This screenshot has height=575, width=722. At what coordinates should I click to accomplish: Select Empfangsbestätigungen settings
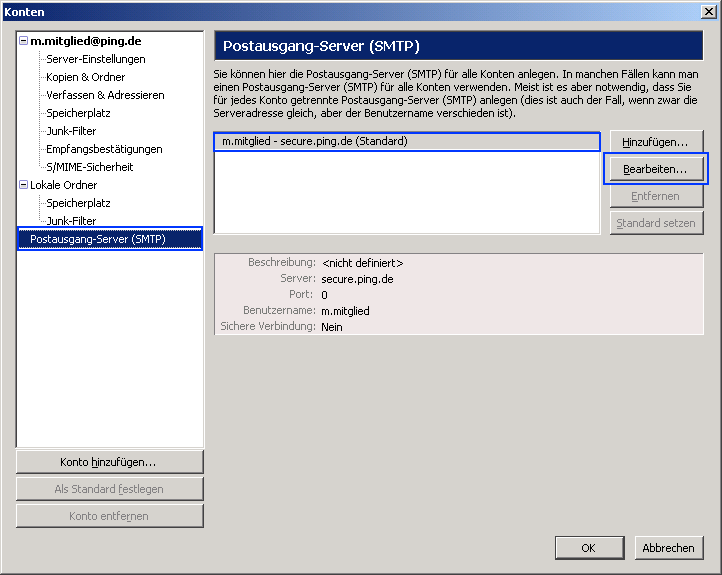104,149
